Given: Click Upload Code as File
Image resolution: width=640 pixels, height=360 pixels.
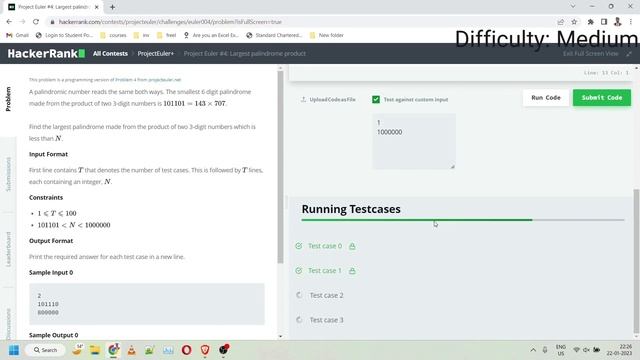Looking at the screenshot, I should click(333, 99).
